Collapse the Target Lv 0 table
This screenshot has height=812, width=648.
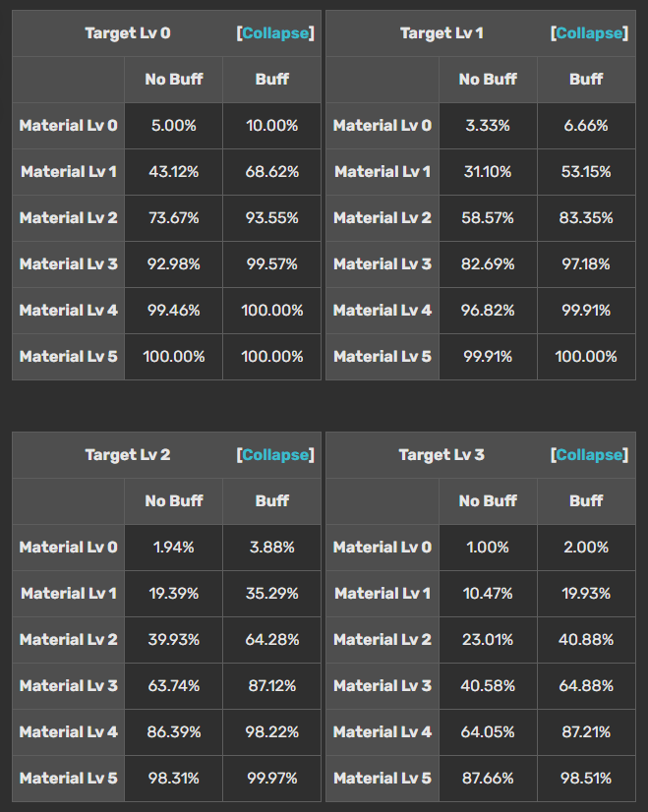point(275,33)
